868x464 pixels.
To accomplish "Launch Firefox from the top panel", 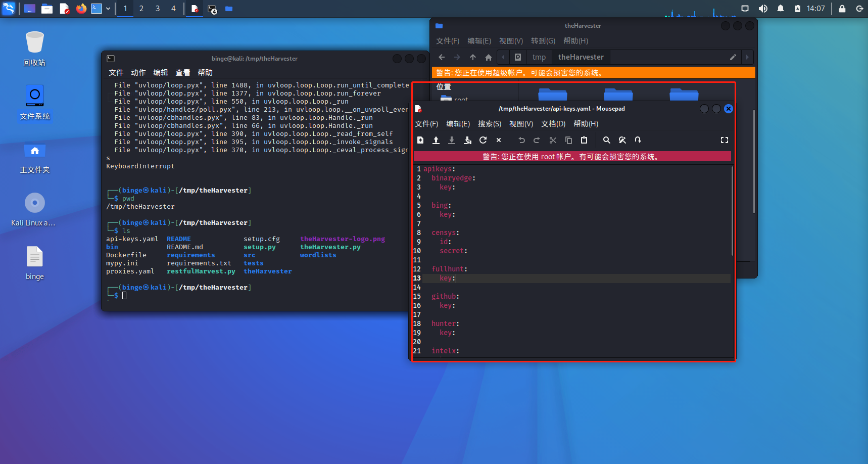I will tap(81, 8).
